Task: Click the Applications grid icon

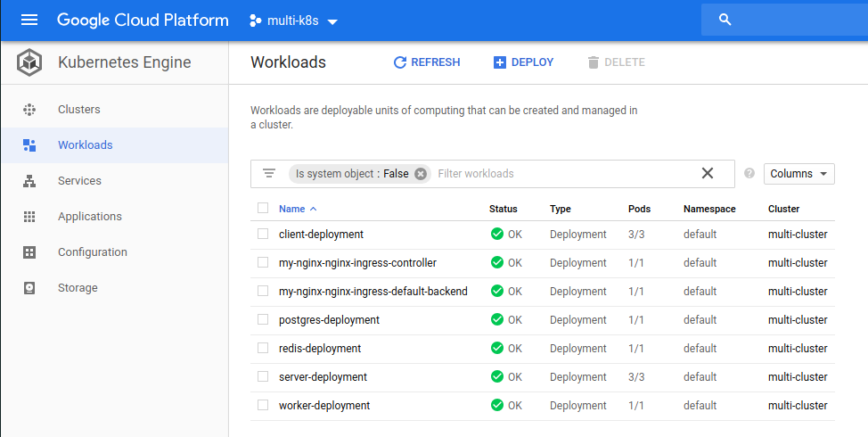Action: (29, 217)
